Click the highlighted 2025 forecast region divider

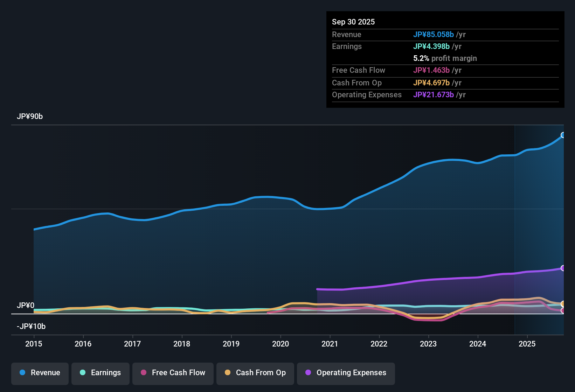pyautogui.click(x=514, y=227)
